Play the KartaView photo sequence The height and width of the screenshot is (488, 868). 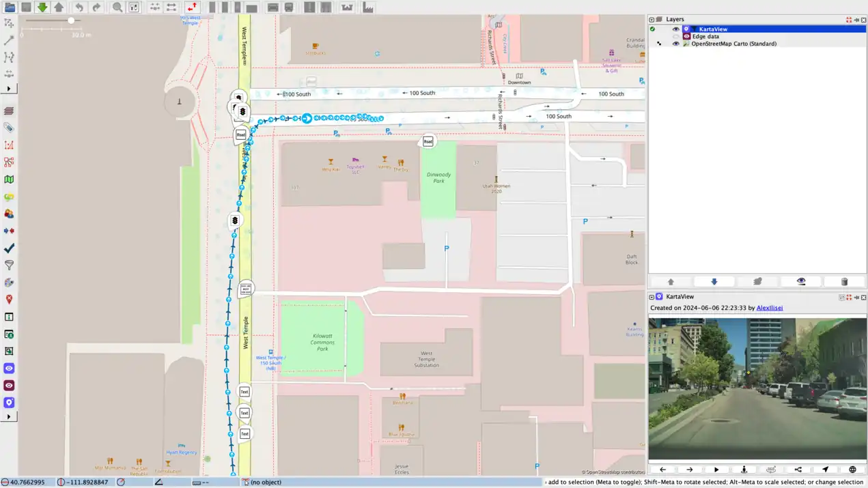click(716, 470)
